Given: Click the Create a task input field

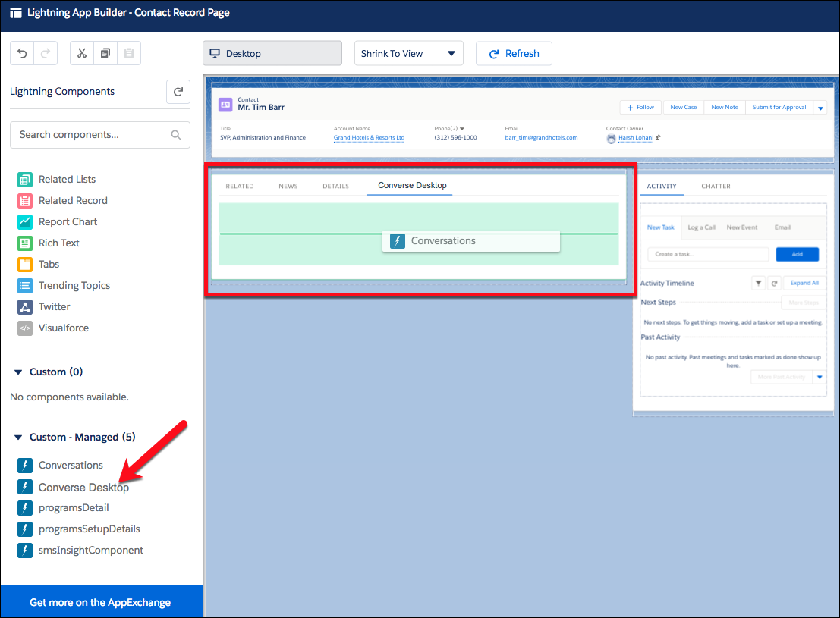Looking at the screenshot, I should coord(708,254).
